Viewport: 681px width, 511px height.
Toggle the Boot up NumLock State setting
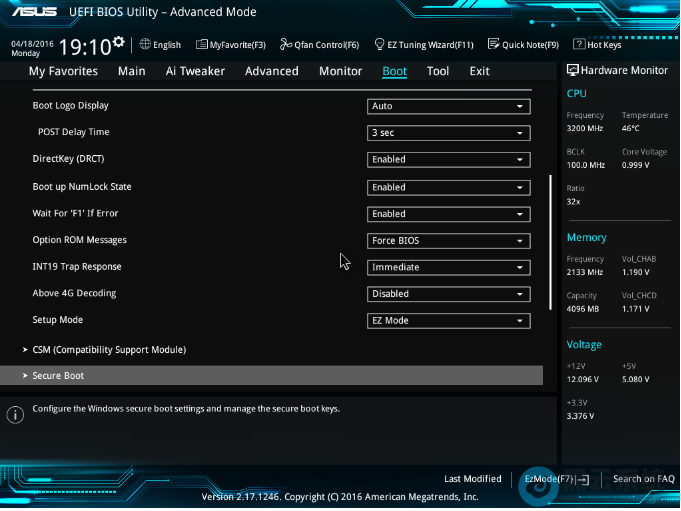tap(448, 188)
